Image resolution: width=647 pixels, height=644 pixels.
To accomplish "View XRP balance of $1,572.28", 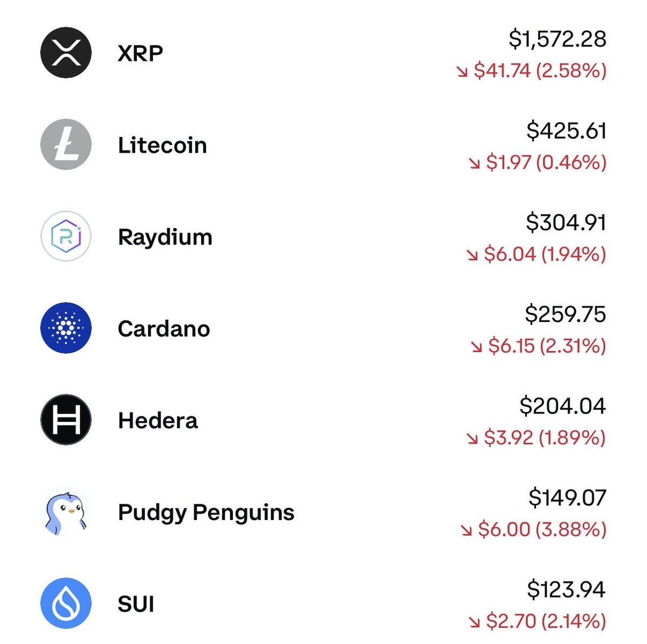I will pyautogui.click(x=557, y=39).
